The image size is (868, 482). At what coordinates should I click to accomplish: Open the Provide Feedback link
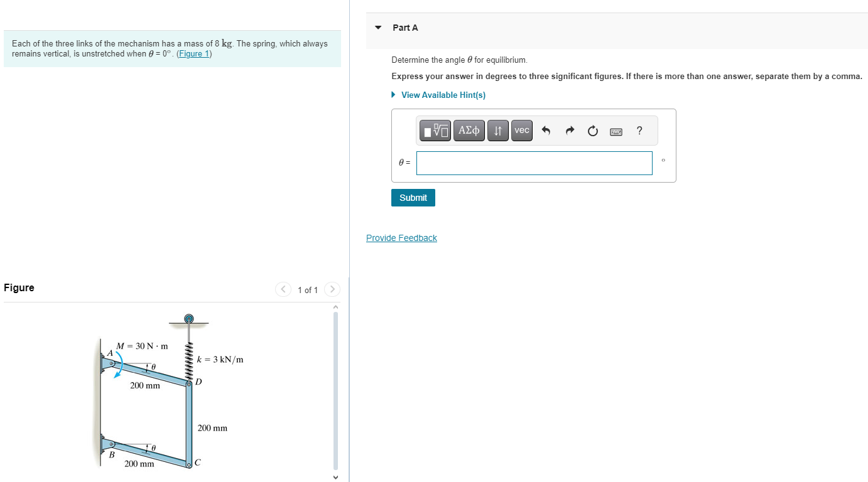pyautogui.click(x=401, y=238)
